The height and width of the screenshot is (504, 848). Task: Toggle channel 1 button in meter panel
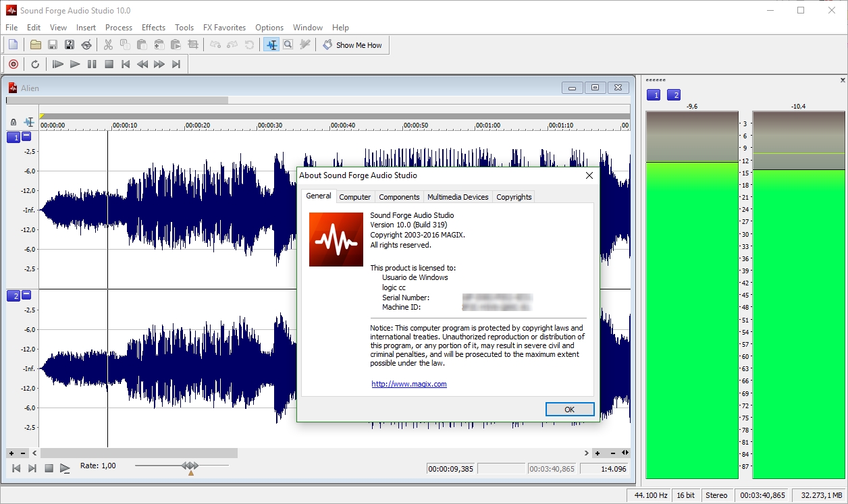[x=654, y=95]
